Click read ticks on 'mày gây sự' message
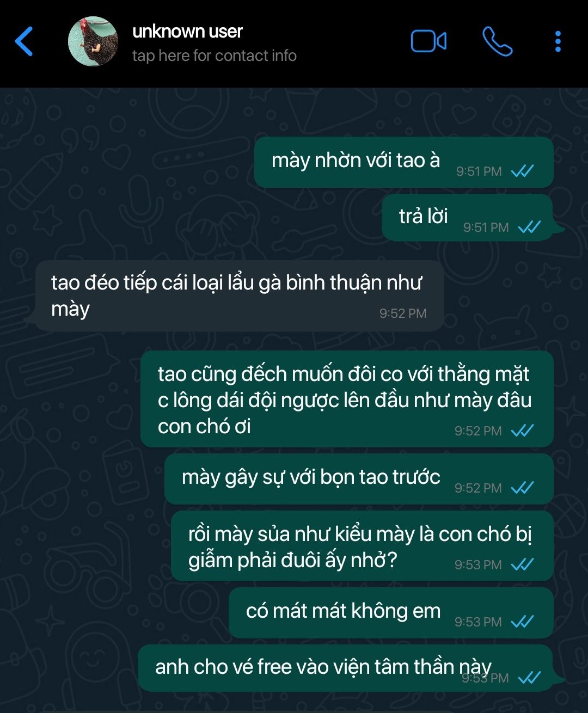Screen dimensions: 588x713 (523, 488)
